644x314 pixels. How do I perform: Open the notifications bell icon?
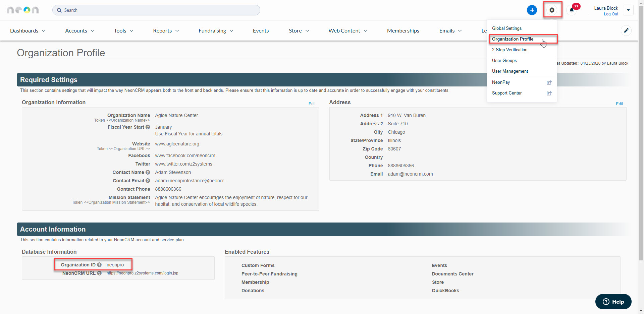tap(572, 10)
